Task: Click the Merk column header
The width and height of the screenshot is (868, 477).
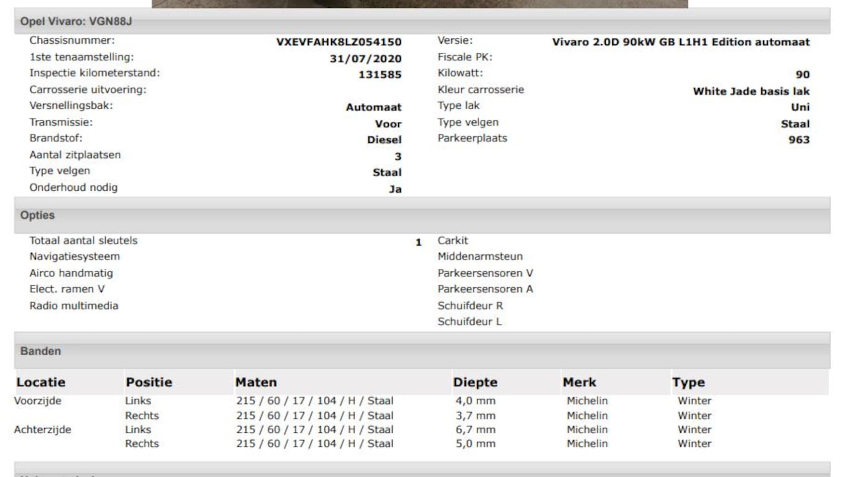Action: 579,382
